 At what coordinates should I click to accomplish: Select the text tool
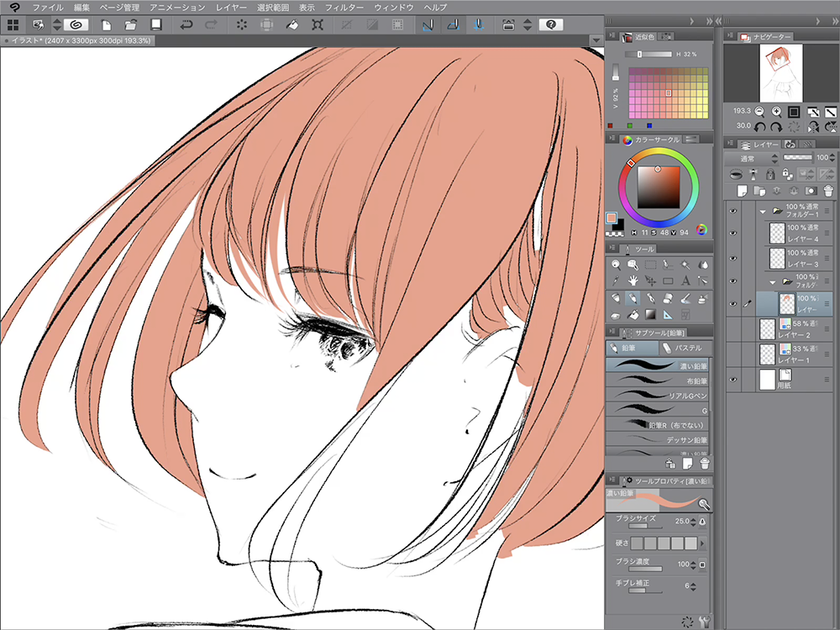pyautogui.click(x=685, y=281)
